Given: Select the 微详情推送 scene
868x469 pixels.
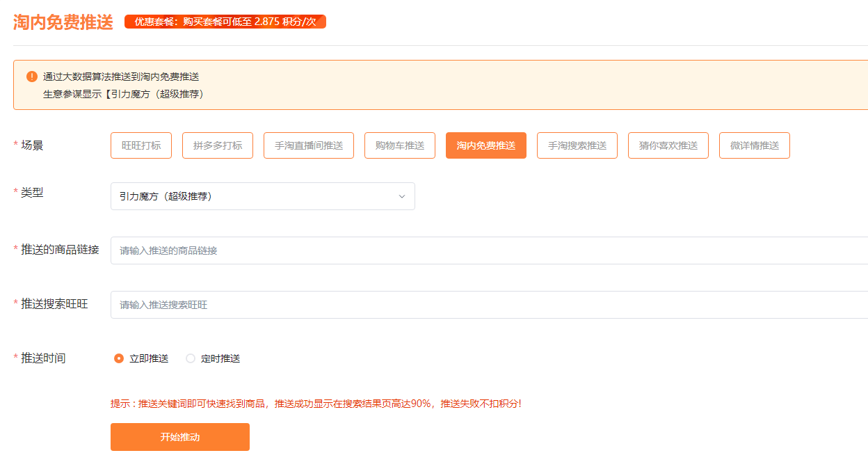Looking at the screenshot, I should pyautogui.click(x=755, y=145).
